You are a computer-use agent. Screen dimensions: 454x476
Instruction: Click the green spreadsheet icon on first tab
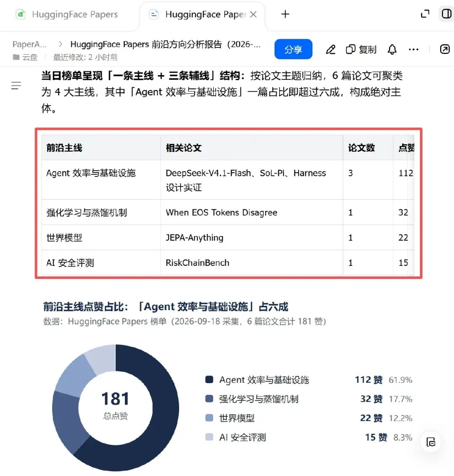click(x=21, y=14)
